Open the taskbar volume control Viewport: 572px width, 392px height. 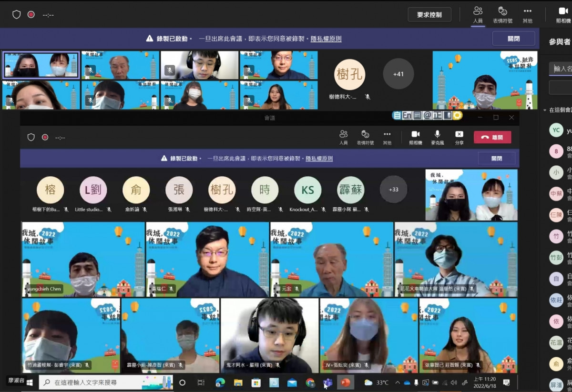pyautogui.click(x=453, y=382)
